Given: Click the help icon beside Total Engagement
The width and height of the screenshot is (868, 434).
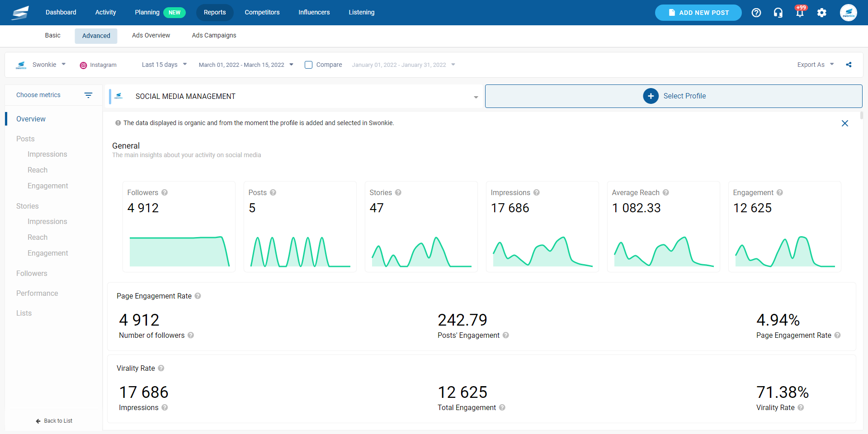Looking at the screenshot, I should [x=502, y=407].
